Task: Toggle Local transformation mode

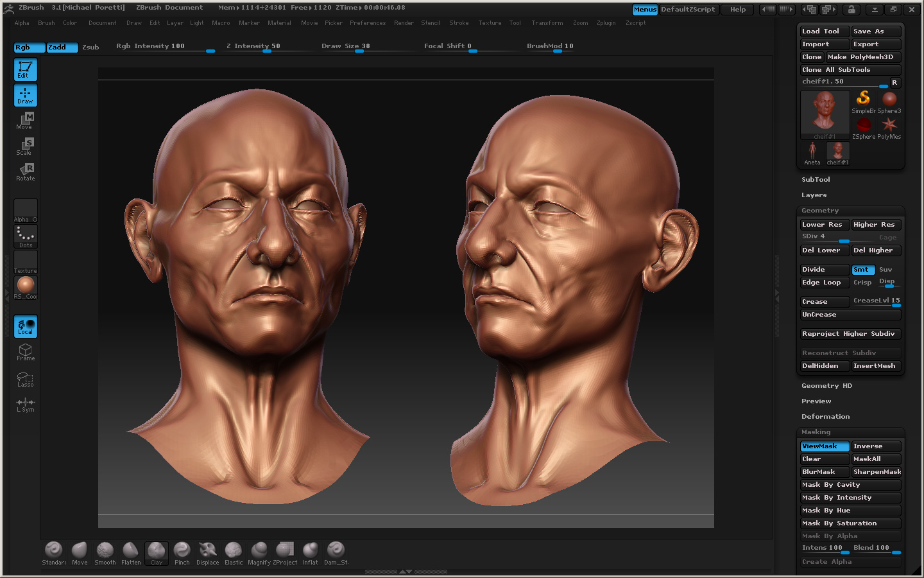Action: [x=26, y=326]
